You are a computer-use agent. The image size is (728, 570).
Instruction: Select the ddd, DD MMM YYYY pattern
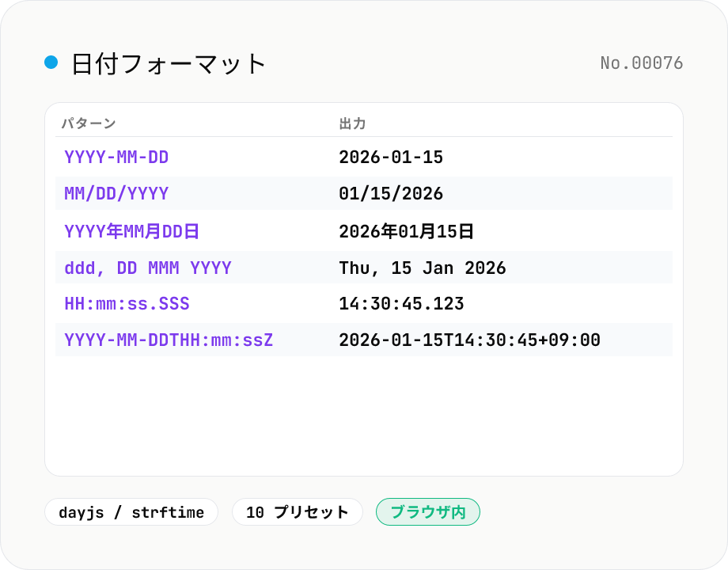pyautogui.click(x=148, y=268)
